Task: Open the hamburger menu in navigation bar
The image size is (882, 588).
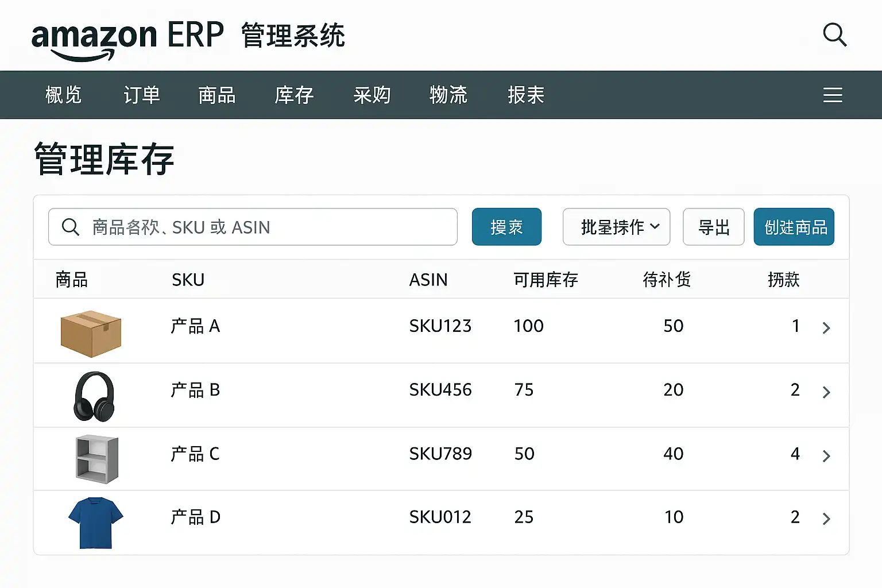Action: pyautogui.click(x=833, y=95)
